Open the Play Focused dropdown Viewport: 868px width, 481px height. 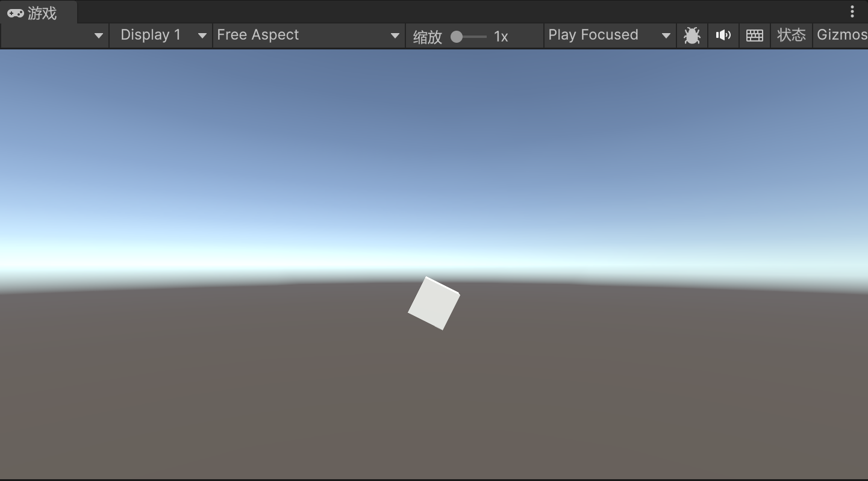[x=610, y=36]
